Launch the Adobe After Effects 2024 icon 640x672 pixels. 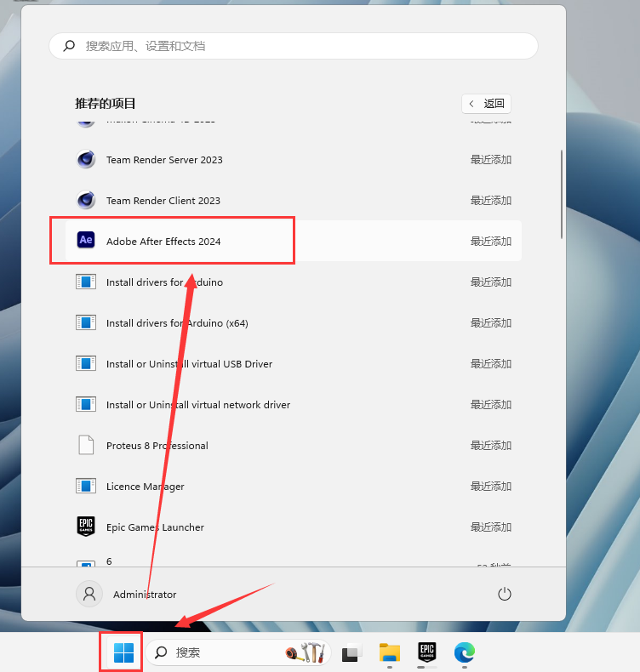[x=86, y=240]
